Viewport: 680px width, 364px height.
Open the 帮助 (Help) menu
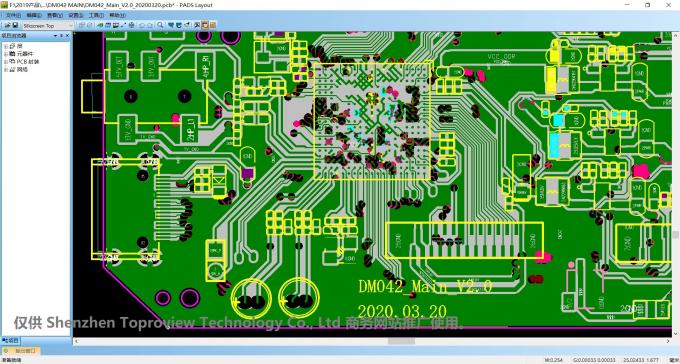tap(118, 15)
